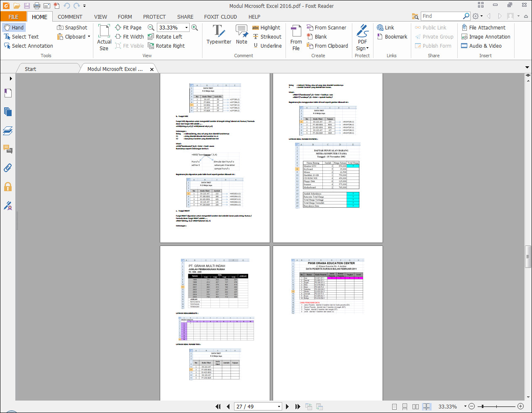Select the Hand tool
This screenshot has width=532, height=413.
click(x=14, y=27)
